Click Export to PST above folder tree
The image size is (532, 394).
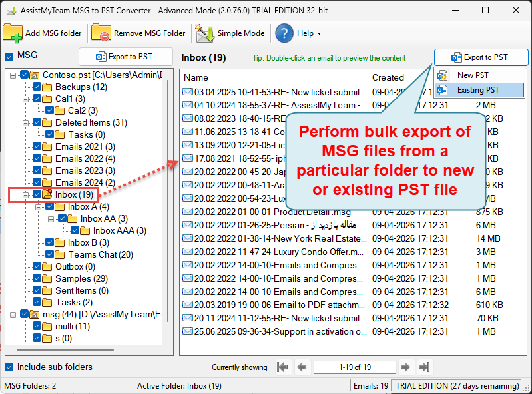point(126,57)
